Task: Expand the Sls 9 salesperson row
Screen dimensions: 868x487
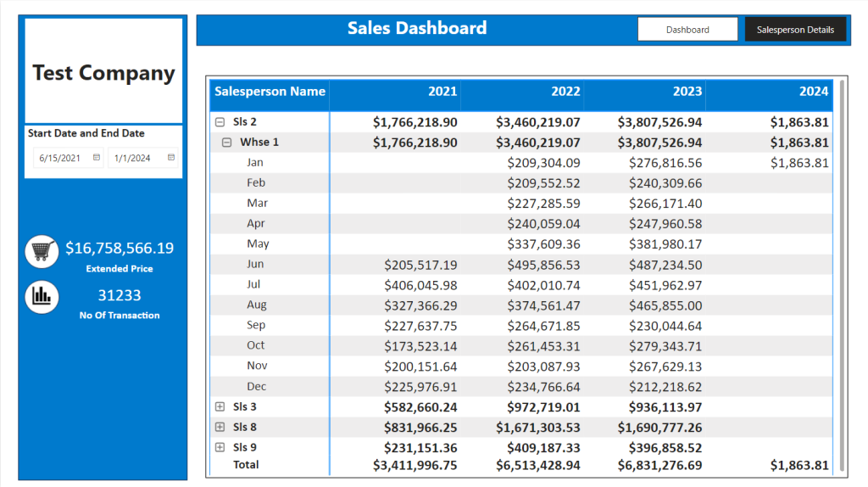Action: (x=220, y=447)
